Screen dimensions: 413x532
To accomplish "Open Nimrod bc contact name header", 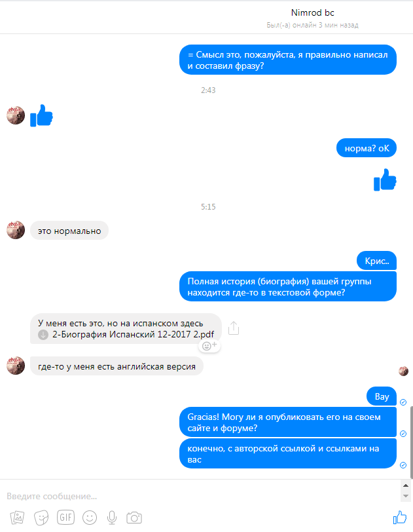I will (313, 12).
